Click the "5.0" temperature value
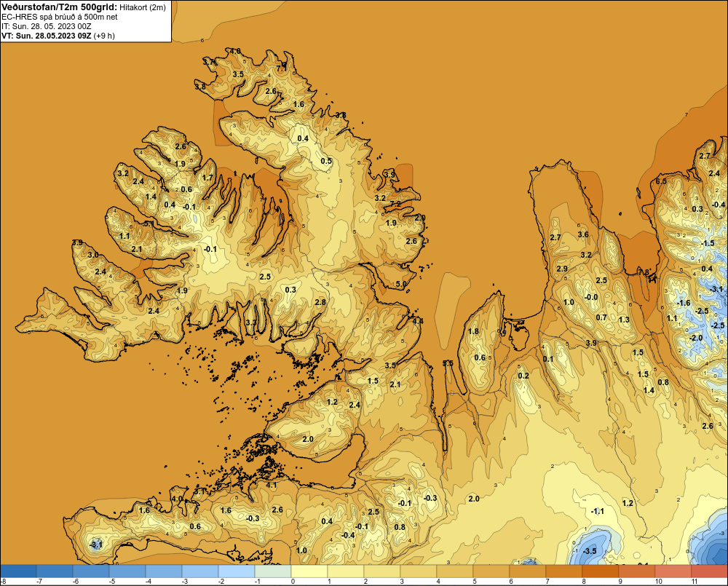Image resolution: width=728 pixels, height=586 pixels. coord(400,284)
